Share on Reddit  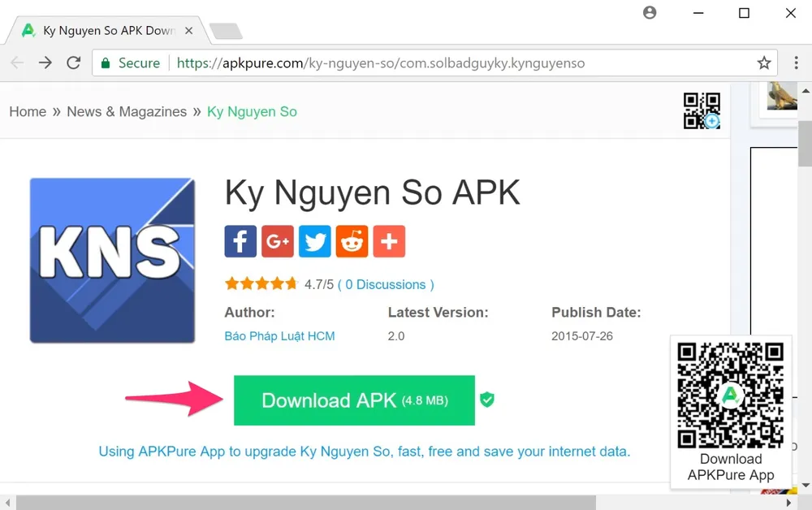pyautogui.click(x=352, y=241)
